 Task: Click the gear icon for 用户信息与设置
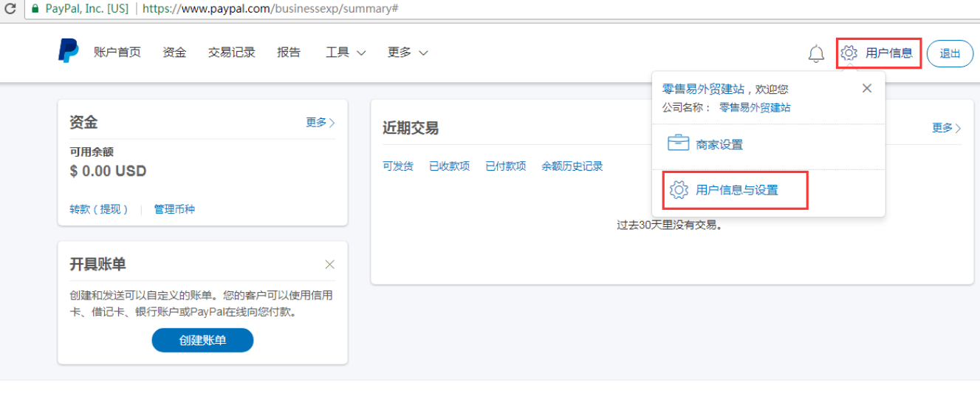point(678,190)
